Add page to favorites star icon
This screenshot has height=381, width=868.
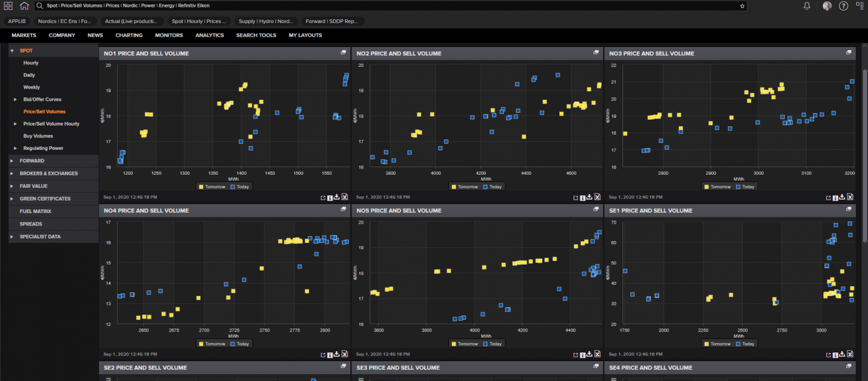point(742,6)
